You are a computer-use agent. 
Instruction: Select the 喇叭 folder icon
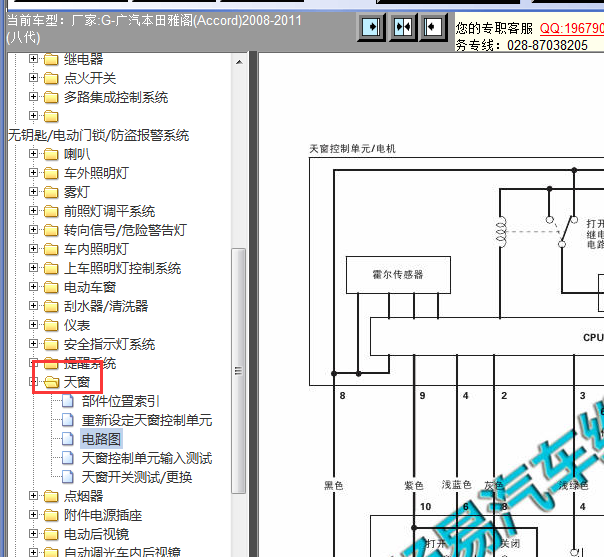(x=51, y=154)
